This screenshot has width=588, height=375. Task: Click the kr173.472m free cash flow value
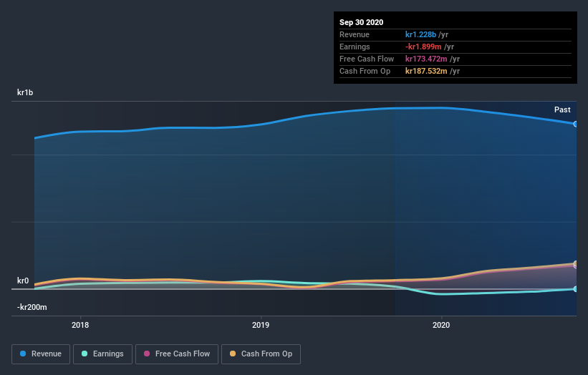(x=426, y=59)
